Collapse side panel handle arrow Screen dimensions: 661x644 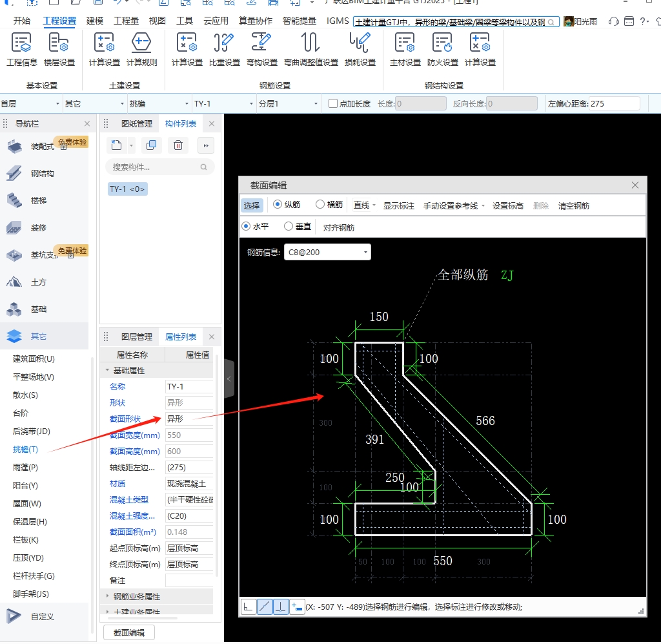pyautogui.click(x=229, y=379)
